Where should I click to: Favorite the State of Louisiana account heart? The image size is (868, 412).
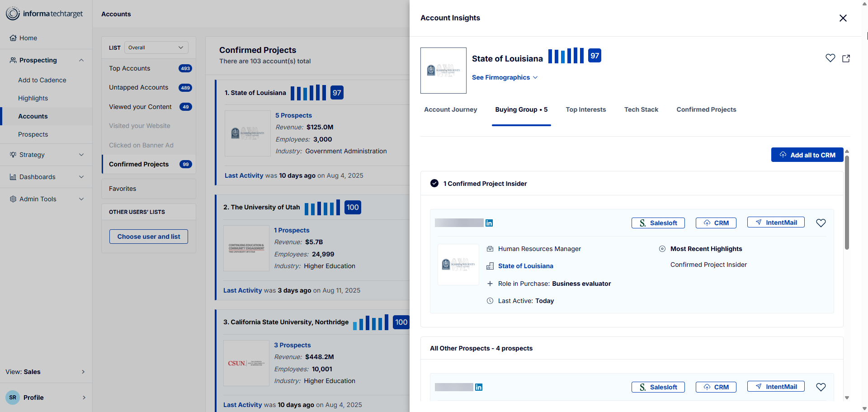pos(830,58)
